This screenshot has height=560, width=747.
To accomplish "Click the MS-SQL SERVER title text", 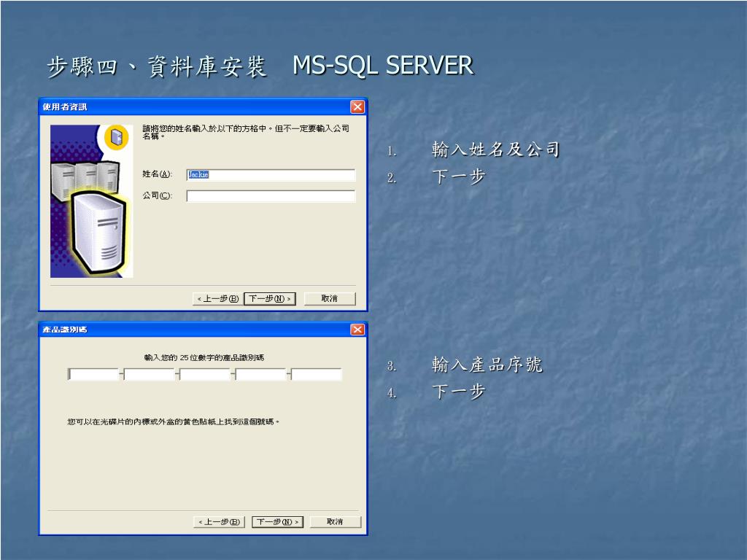I will pyautogui.click(x=383, y=65).
